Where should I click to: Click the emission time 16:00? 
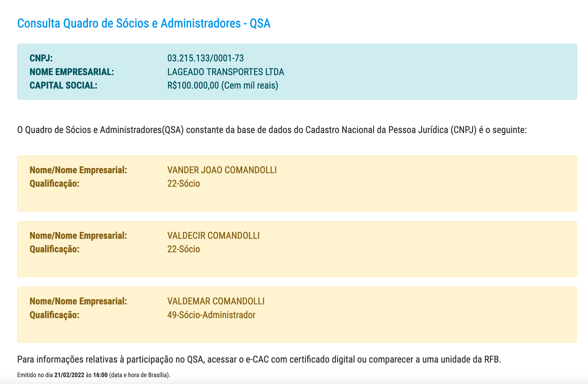pyautogui.click(x=100, y=375)
